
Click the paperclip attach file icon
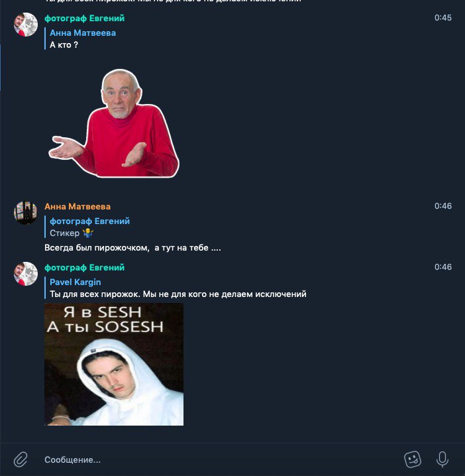click(x=21, y=459)
